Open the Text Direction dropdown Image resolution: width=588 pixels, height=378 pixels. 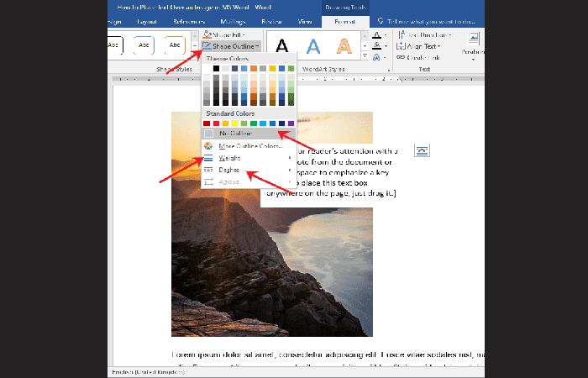point(426,35)
